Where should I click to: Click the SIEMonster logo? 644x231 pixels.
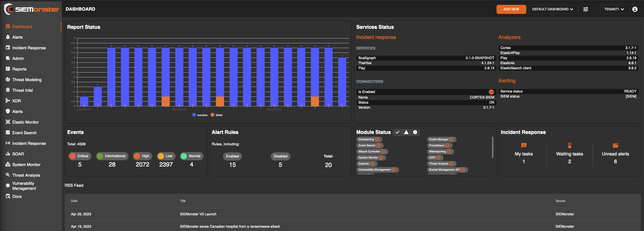coord(32,9)
